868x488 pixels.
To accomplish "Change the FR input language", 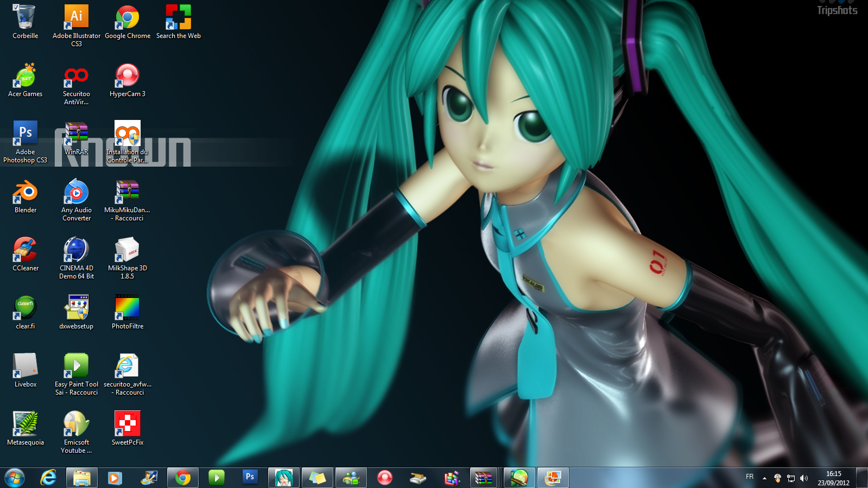I will [x=750, y=477].
